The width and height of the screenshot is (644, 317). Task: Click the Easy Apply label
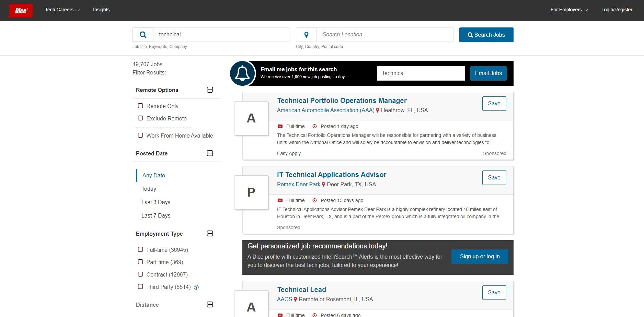pos(289,153)
